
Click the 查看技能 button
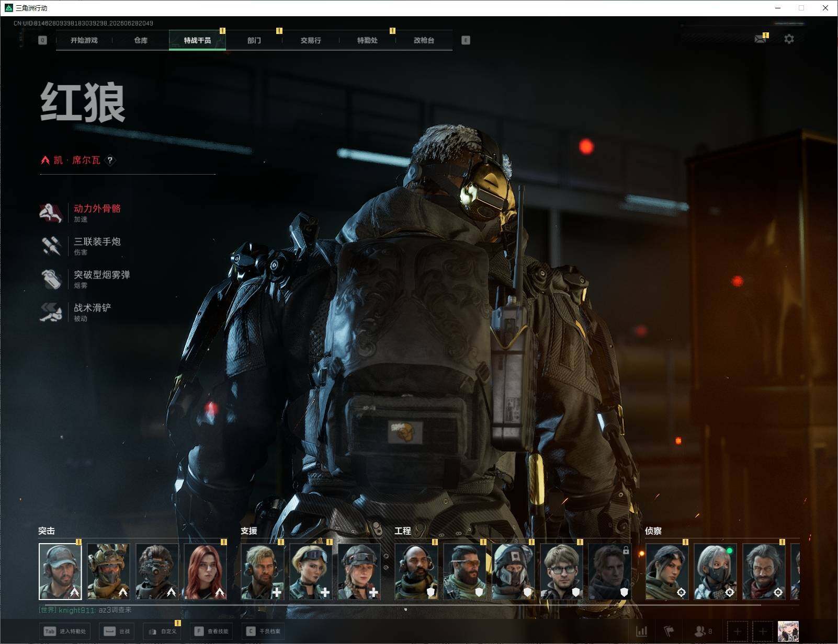(211, 631)
